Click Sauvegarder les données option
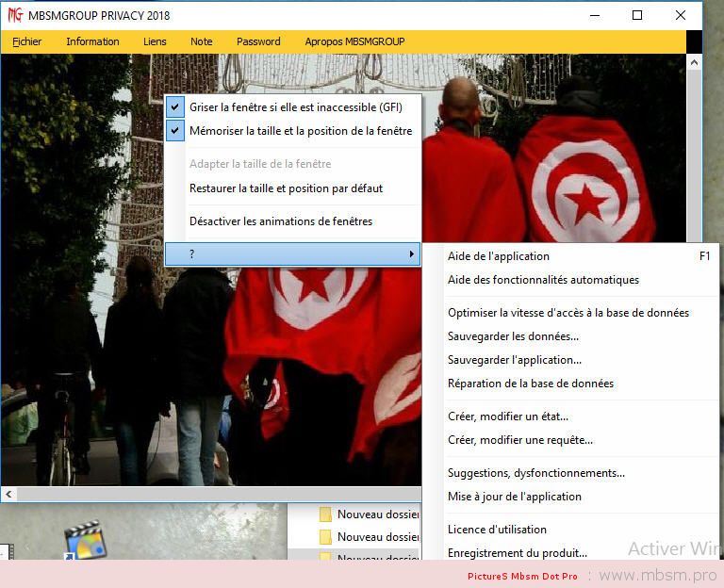 tap(513, 336)
